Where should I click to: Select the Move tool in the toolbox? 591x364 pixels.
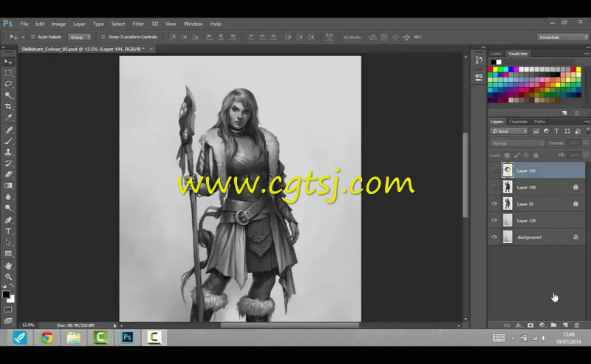click(x=8, y=61)
